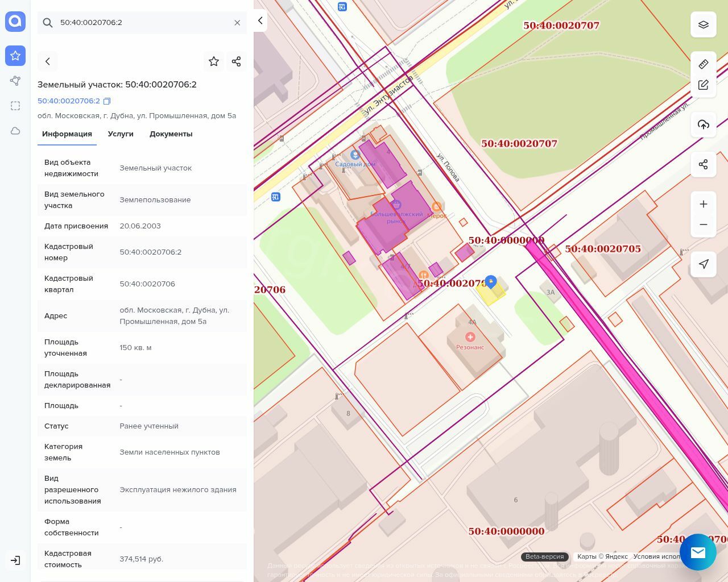Zoom in the map with plus button
Image resolution: width=728 pixels, height=582 pixels.
(703, 204)
